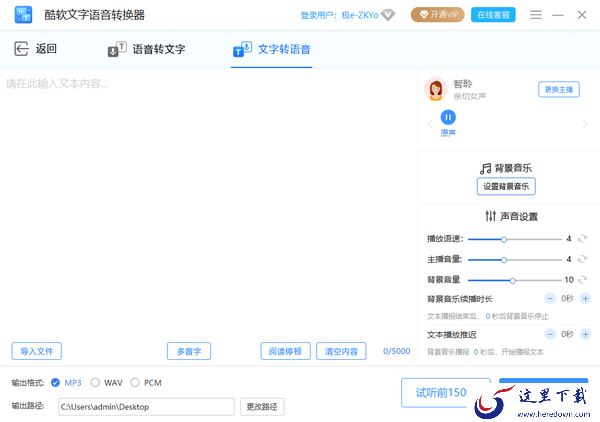Click the text-to-speech tab icon
This screenshot has height=422, width=600.
(x=242, y=49)
